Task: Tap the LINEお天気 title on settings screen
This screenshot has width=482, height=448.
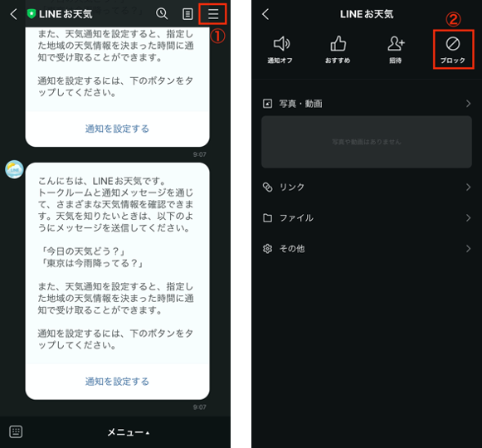Action: (367, 14)
